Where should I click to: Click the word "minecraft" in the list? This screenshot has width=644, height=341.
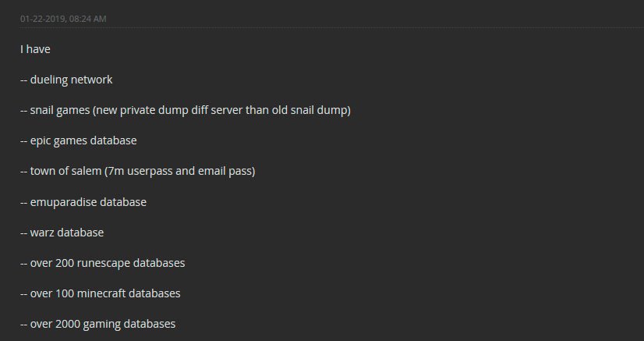click(101, 293)
